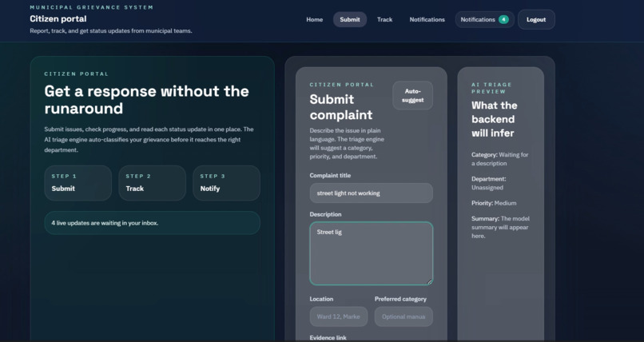Screen dimensions: 644x342
Task: Focus the Complaint title input field
Action: click(x=372, y=193)
